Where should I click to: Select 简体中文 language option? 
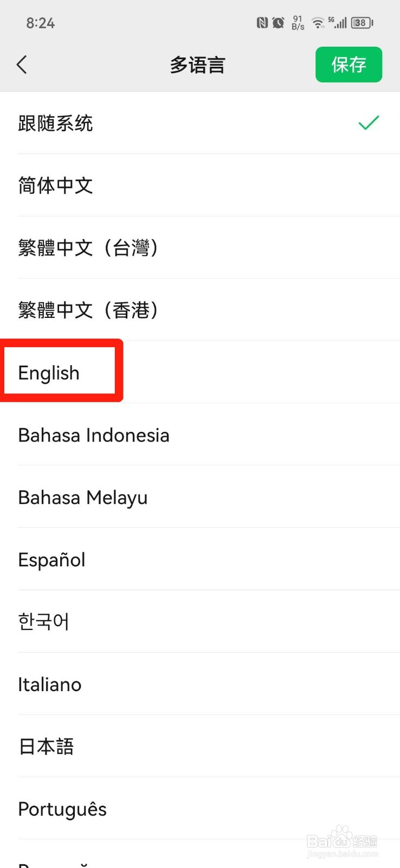tap(200, 186)
